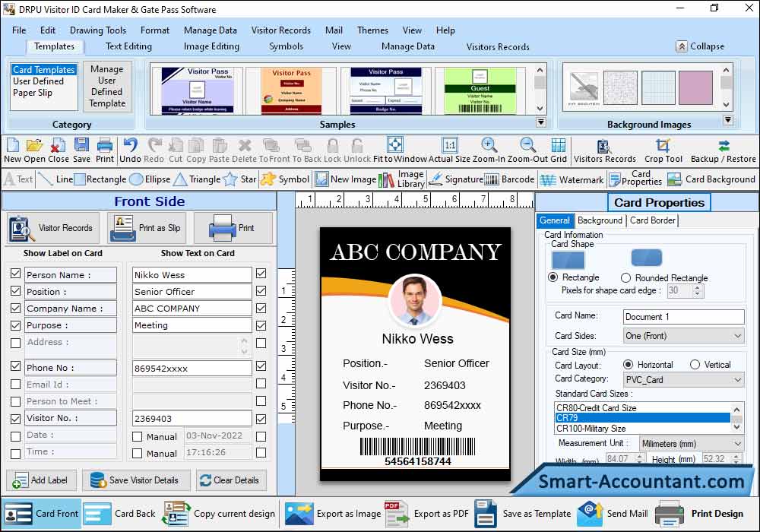Toggle the Grid icon

click(x=559, y=145)
